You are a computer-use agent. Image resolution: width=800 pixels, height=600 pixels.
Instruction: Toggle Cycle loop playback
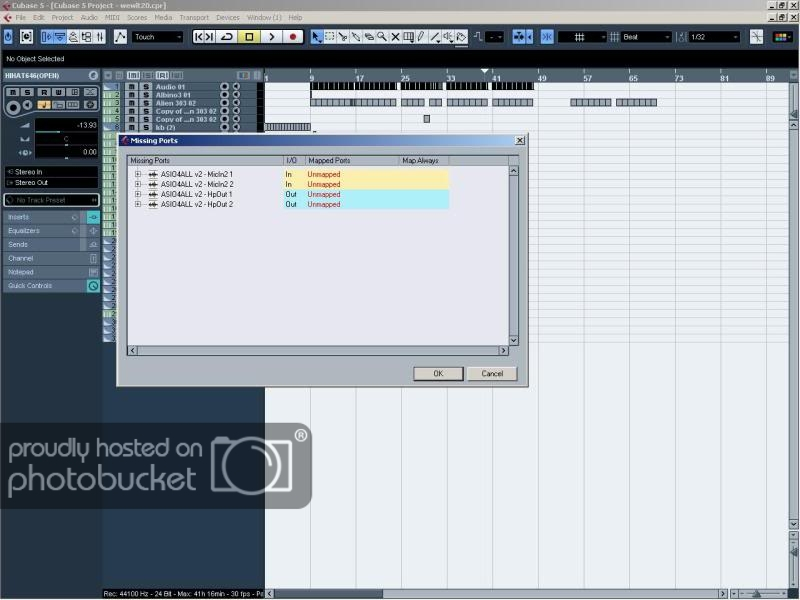click(227, 37)
